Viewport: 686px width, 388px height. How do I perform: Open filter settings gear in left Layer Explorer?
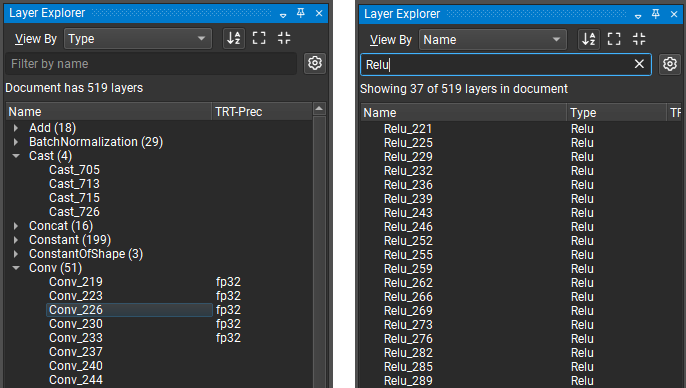[315, 63]
